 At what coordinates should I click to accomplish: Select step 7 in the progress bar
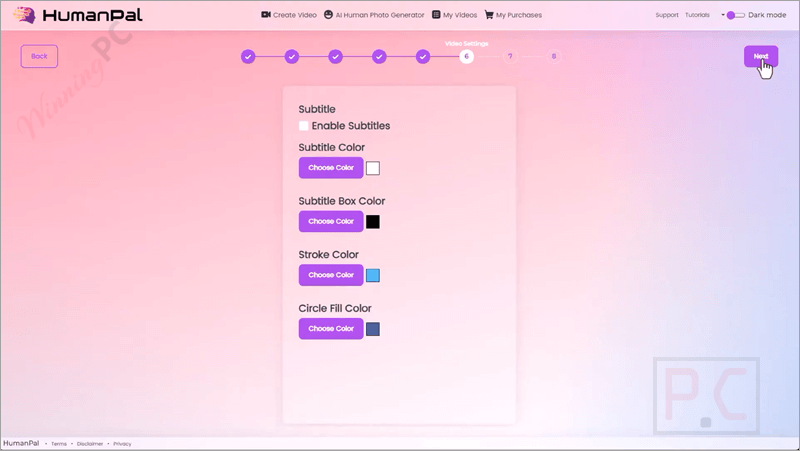[x=510, y=57]
